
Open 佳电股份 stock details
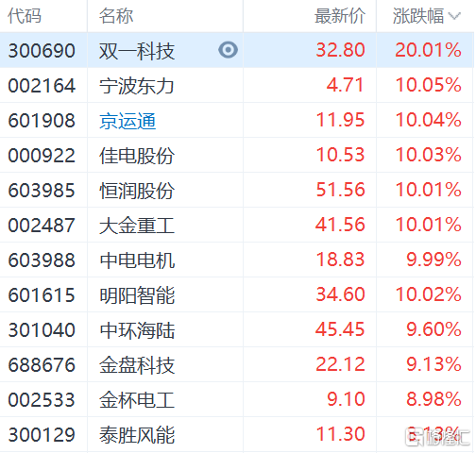[x=137, y=156]
